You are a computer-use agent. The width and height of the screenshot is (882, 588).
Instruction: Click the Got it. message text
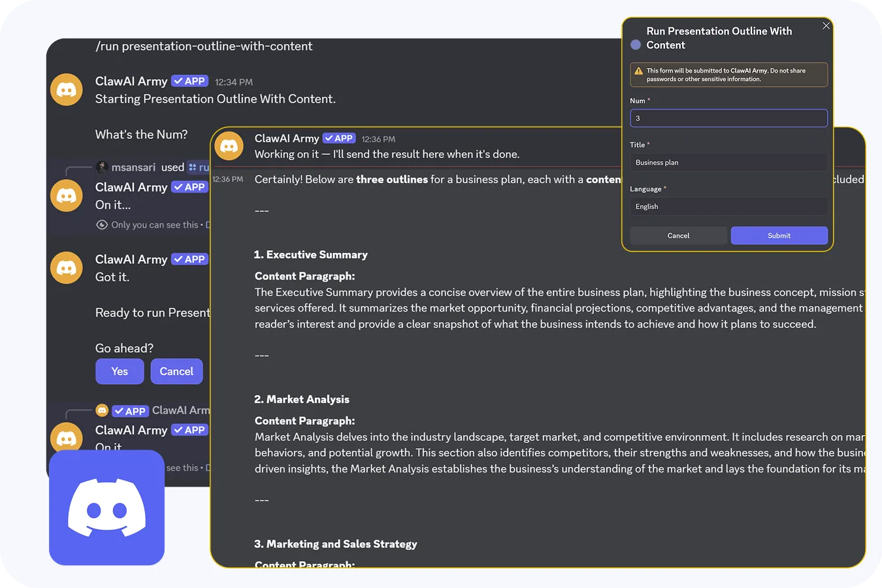pyautogui.click(x=112, y=277)
